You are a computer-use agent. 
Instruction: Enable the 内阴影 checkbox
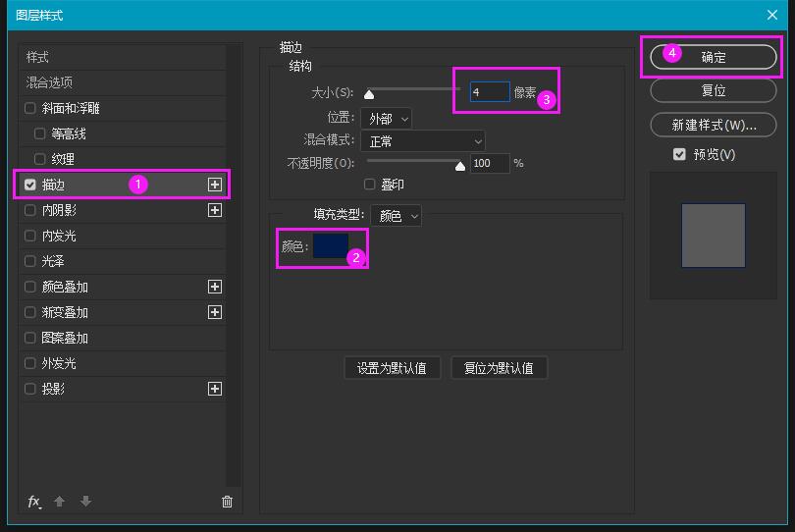point(29,210)
